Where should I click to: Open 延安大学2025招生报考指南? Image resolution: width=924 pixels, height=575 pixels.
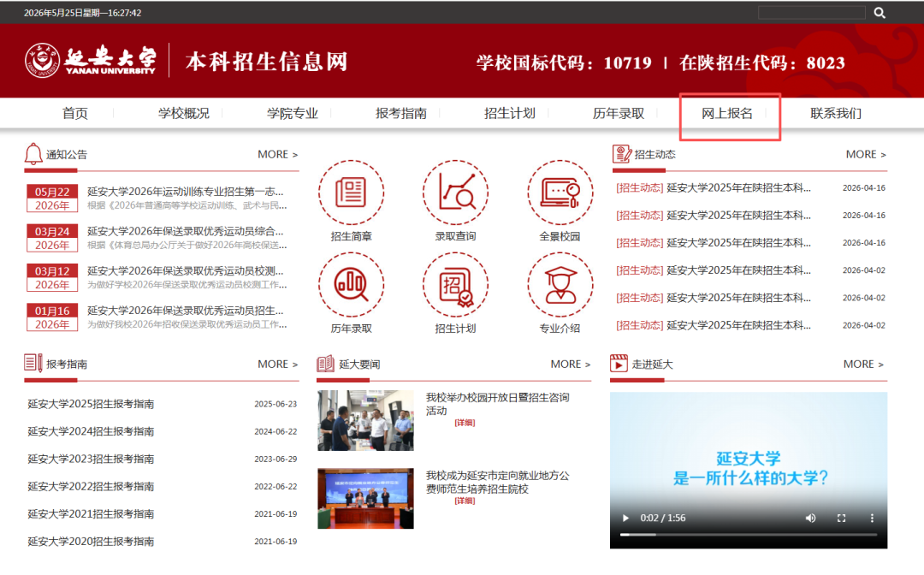[x=91, y=404]
